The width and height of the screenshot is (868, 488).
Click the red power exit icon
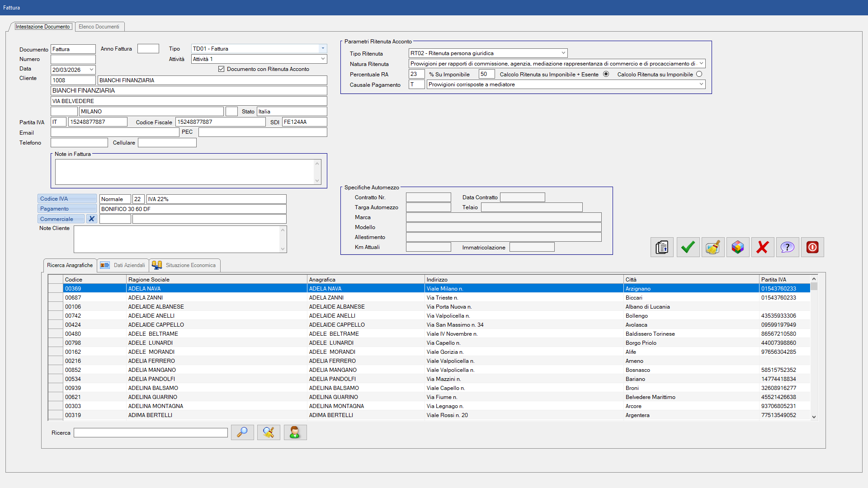click(x=812, y=247)
